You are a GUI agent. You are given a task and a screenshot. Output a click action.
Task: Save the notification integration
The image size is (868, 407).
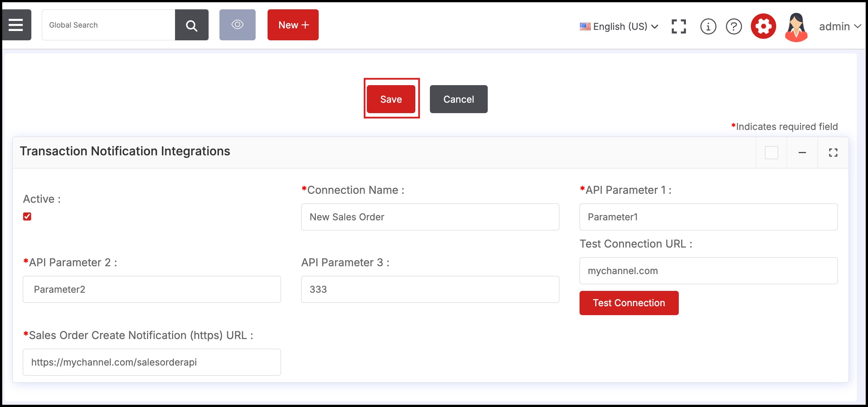tap(391, 99)
